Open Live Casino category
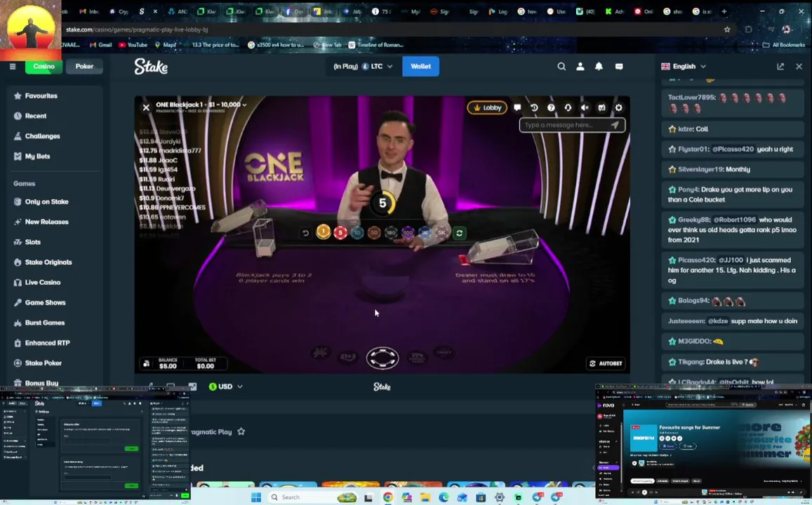The width and height of the screenshot is (812, 505). click(43, 283)
